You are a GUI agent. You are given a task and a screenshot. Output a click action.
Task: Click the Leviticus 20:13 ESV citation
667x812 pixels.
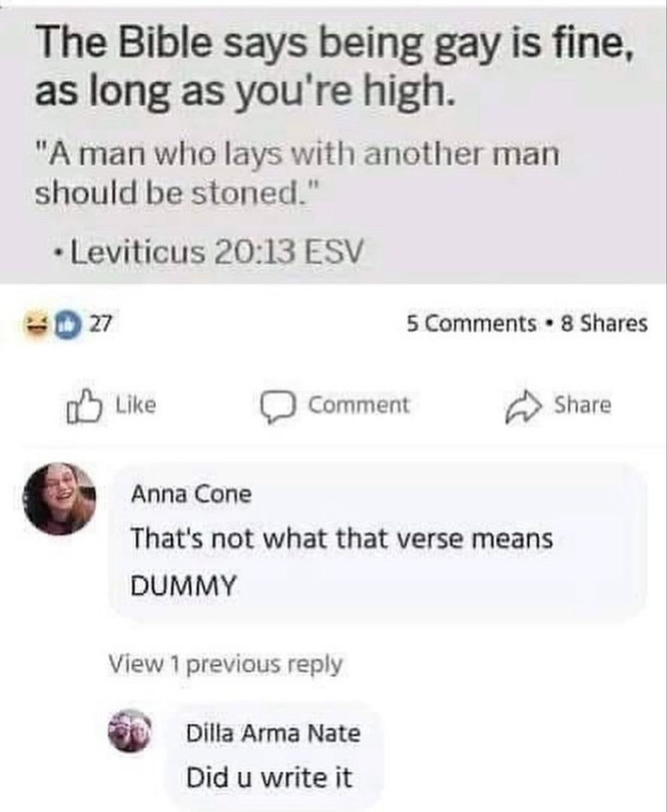tap(216, 254)
